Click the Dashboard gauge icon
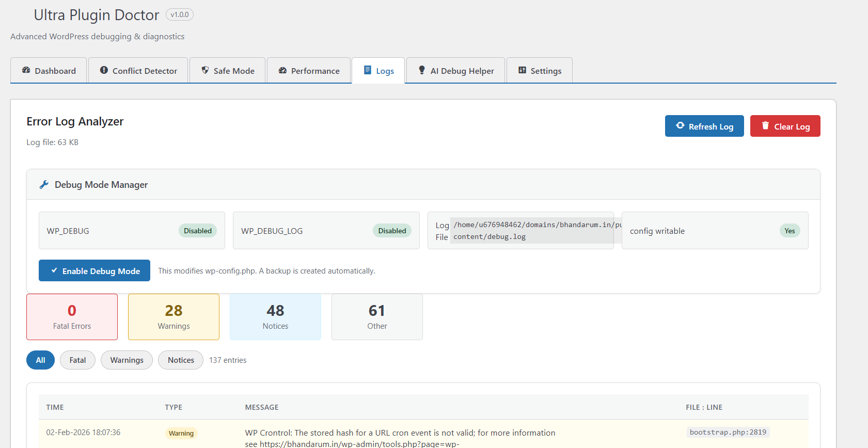The width and height of the screenshot is (868, 448). [26, 70]
